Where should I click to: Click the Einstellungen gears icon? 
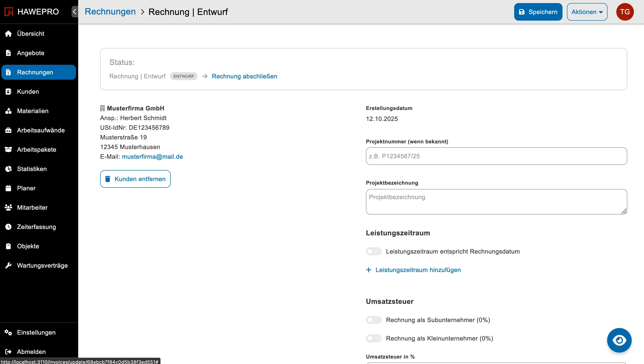[x=8, y=332]
